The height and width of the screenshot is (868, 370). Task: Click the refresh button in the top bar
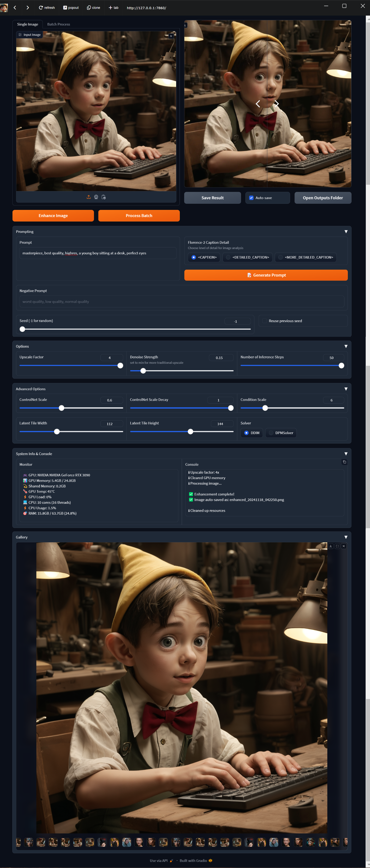47,7
